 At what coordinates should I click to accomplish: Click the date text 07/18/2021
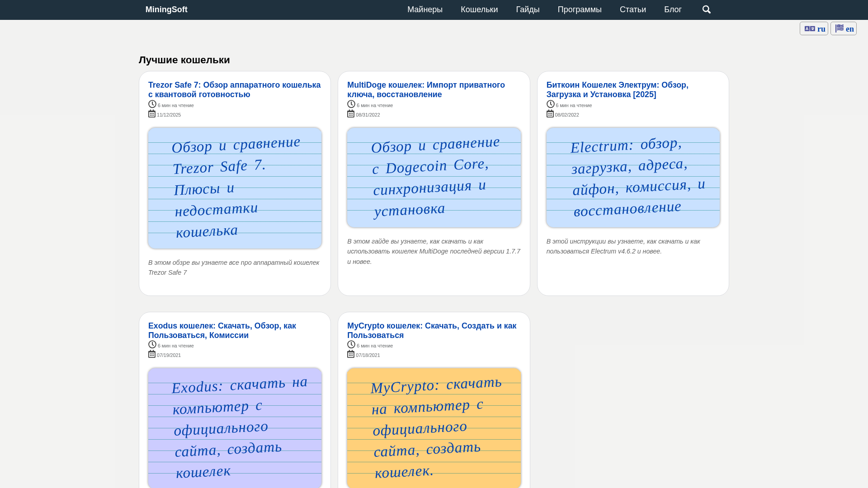tap(368, 355)
